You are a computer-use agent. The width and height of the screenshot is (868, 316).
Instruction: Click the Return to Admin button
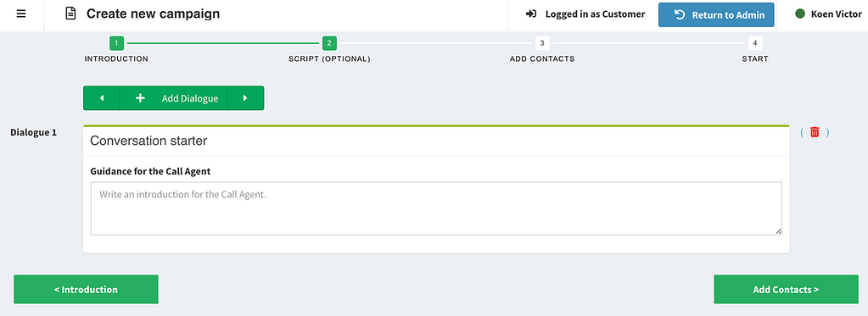click(x=718, y=15)
